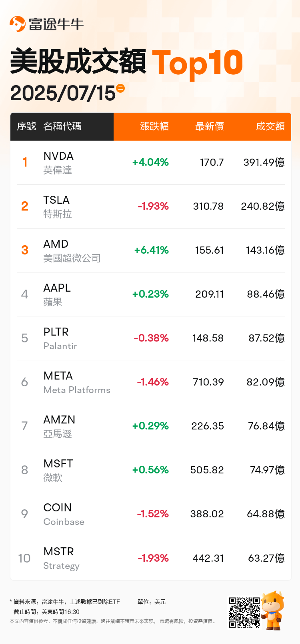Click the 美股成交額 Top10 title
The height and width of the screenshot is (644, 300).
point(126,62)
